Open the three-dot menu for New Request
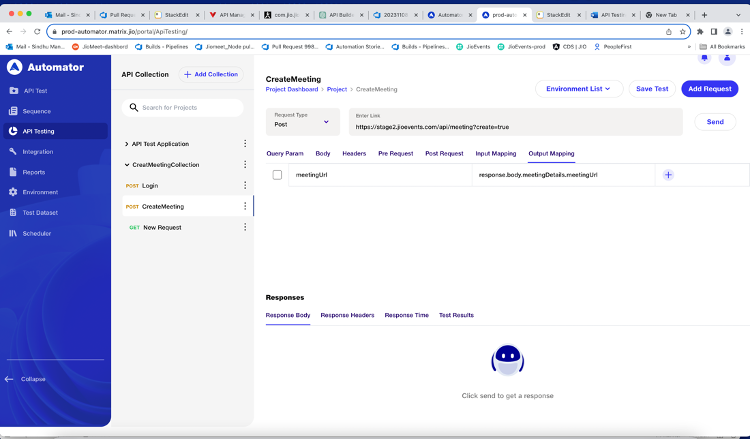750x439 pixels. (x=245, y=227)
